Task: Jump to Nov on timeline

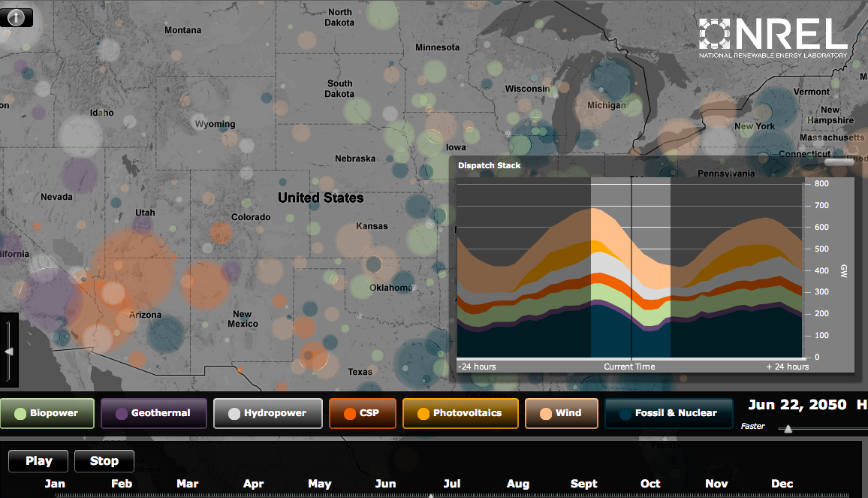Action: click(x=716, y=484)
